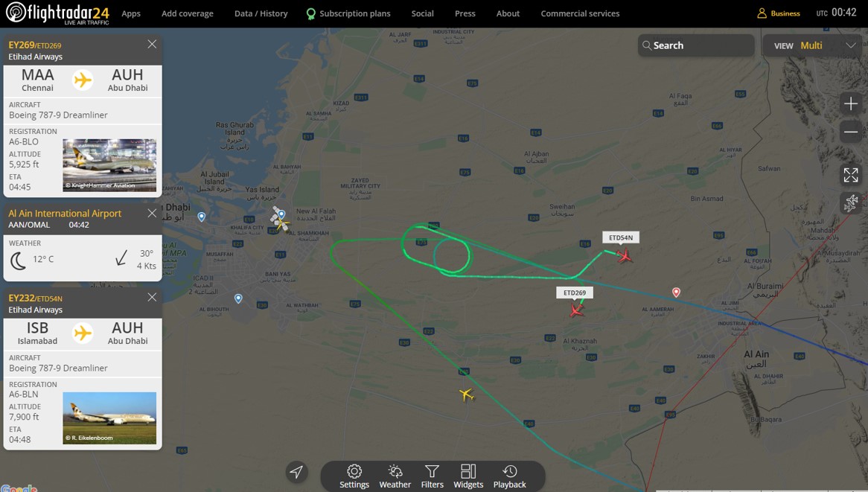Select the ETD54N aircraft on map
The image size is (868, 492).
coord(625,256)
